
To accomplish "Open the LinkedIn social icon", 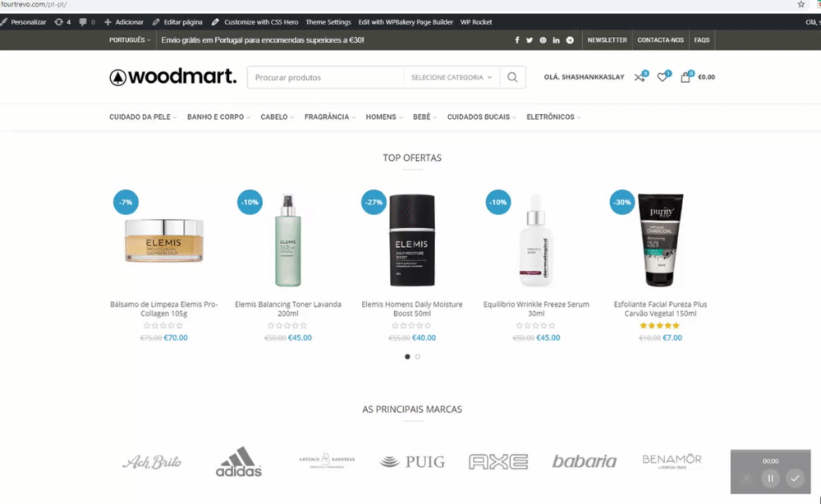I will tap(556, 39).
